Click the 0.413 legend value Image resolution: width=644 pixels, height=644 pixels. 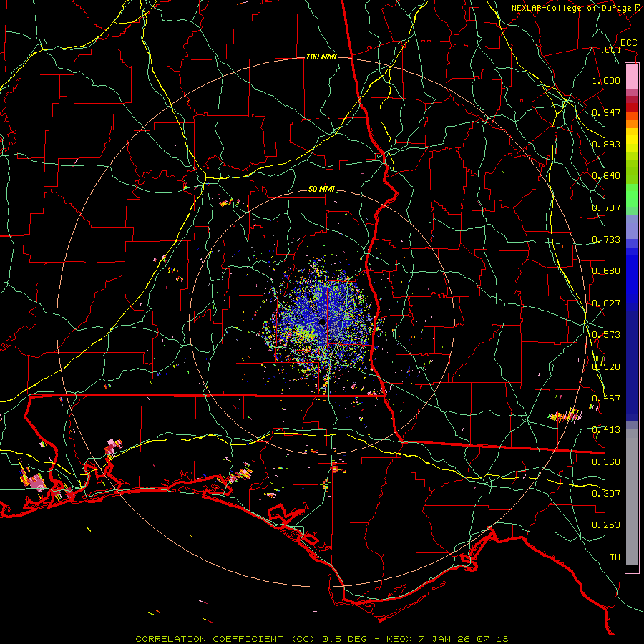tap(606, 430)
